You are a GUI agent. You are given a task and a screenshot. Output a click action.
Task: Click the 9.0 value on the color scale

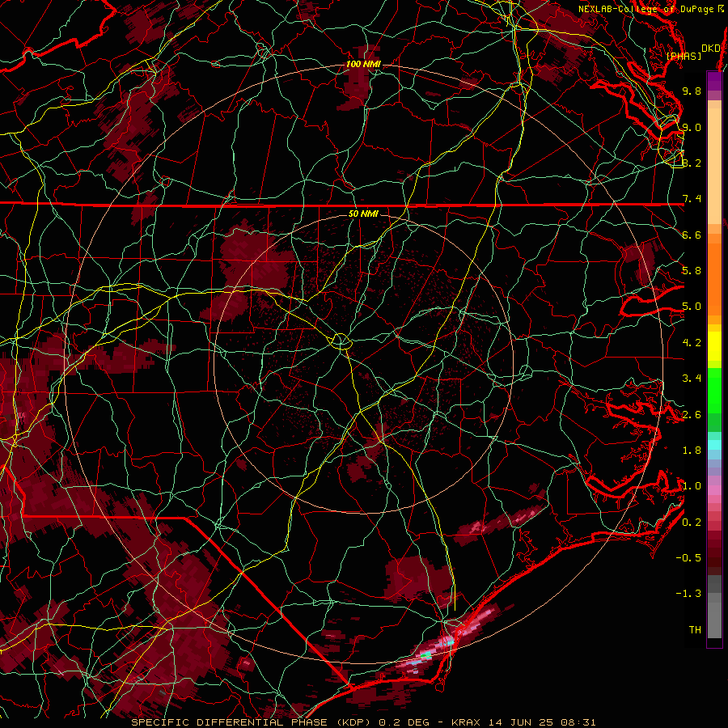692,127
